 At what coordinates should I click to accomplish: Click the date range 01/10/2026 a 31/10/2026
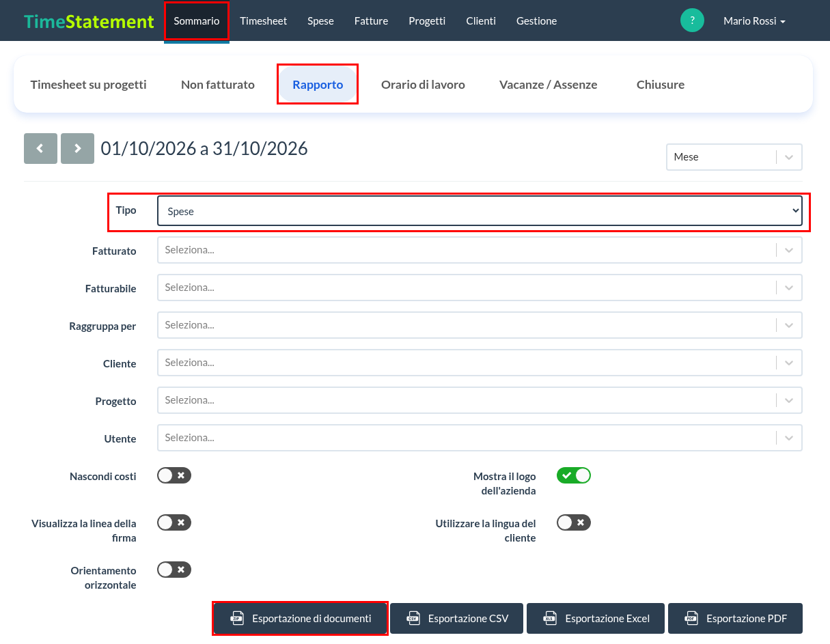(x=204, y=148)
